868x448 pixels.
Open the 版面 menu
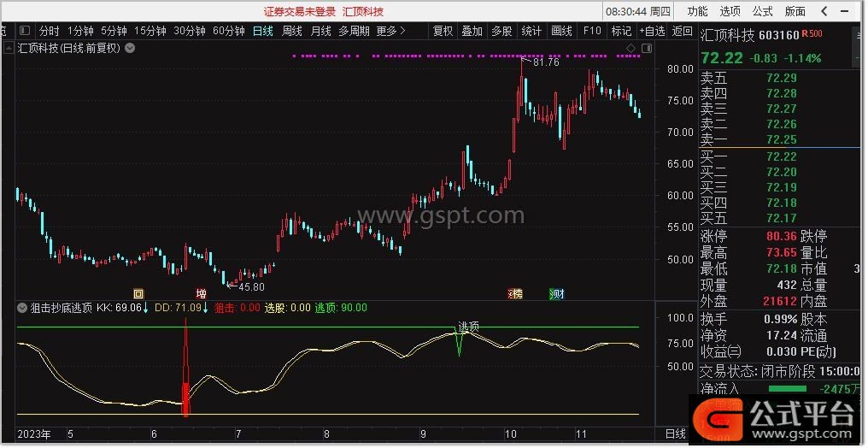795,11
